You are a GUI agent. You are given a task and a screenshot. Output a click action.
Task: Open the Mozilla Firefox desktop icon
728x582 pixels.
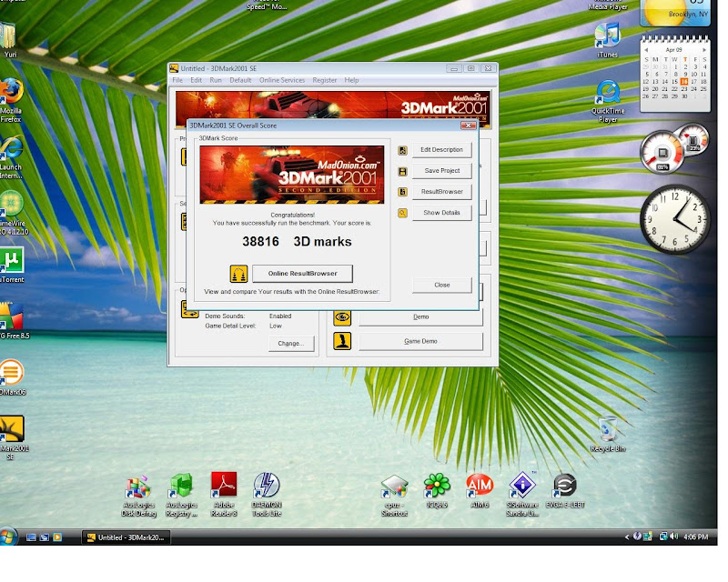pyautogui.click(x=11, y=101)
